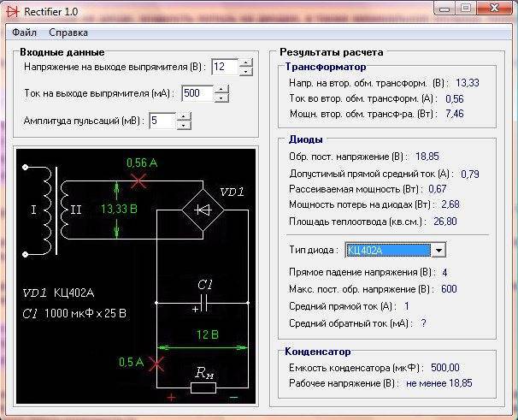Decrease output current with the down arrow
Image resolution: width=518 pixels, height=420 pixels.
[221, 98]
